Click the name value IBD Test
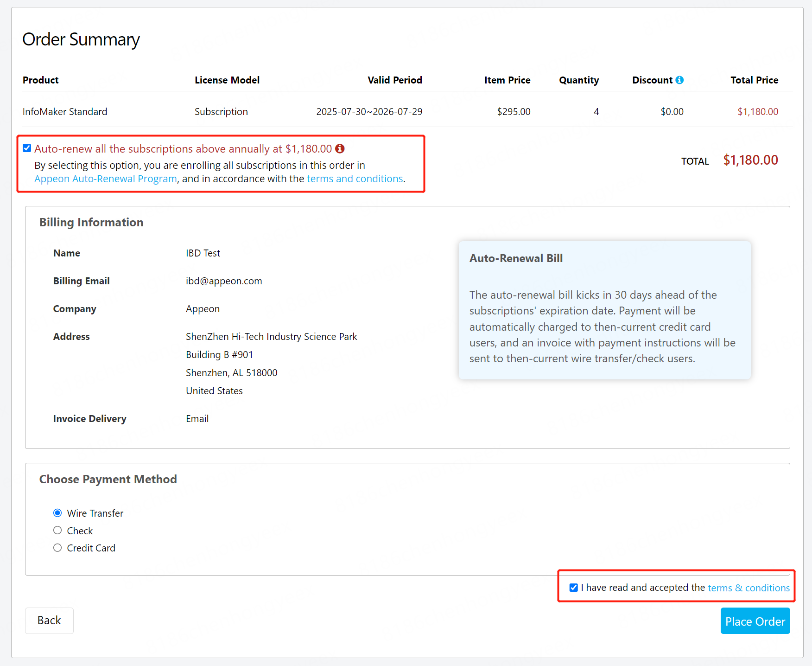 point(203,253)
